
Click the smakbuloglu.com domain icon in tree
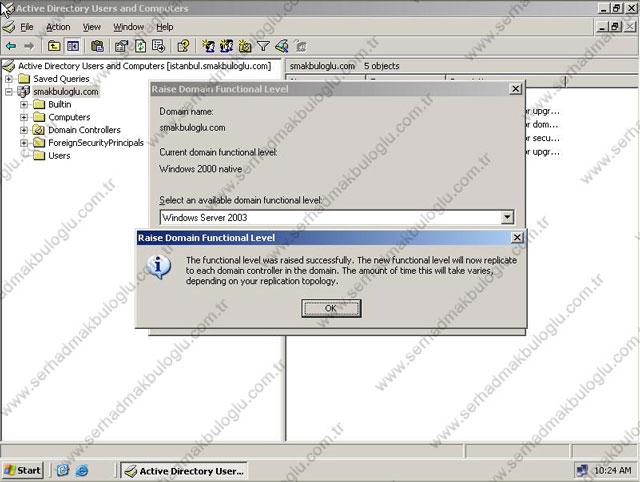(24, 91)
